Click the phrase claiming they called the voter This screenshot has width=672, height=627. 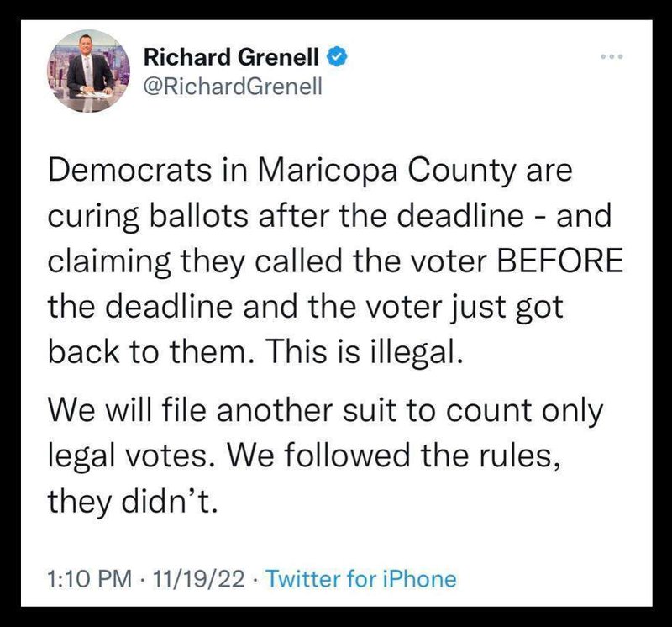pos(268,261)
